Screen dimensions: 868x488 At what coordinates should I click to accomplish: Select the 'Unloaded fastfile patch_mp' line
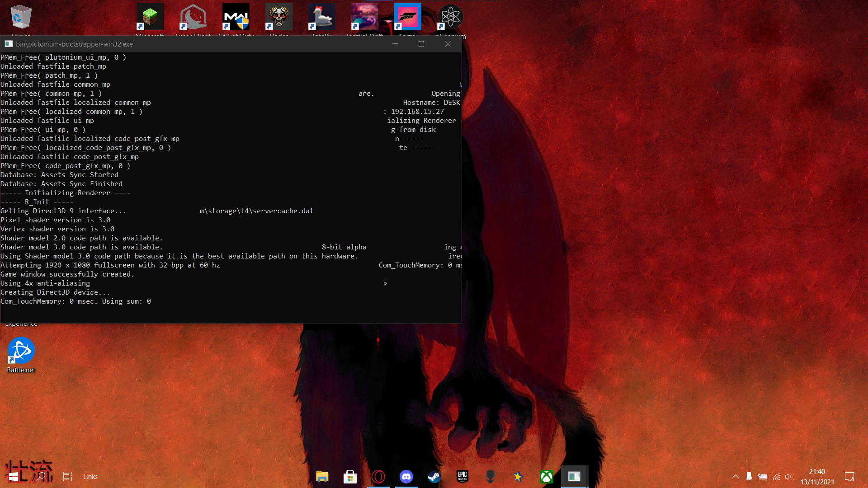(x=53, y=66)
